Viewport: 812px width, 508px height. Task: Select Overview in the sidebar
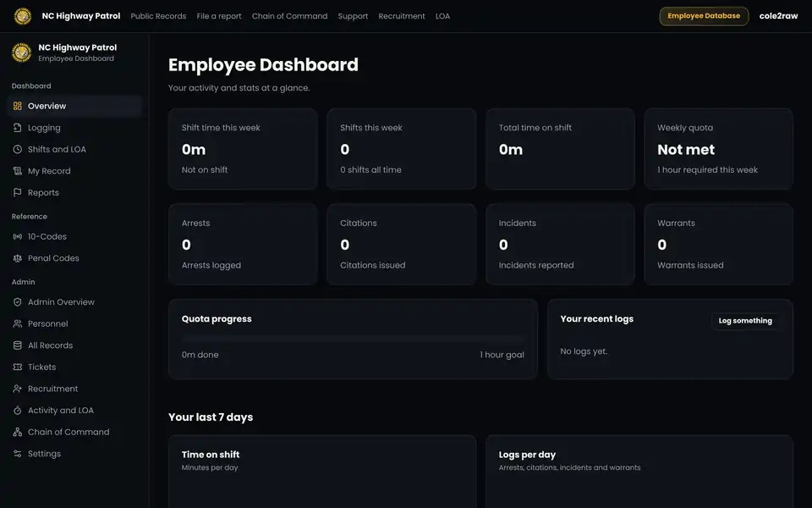75,106
